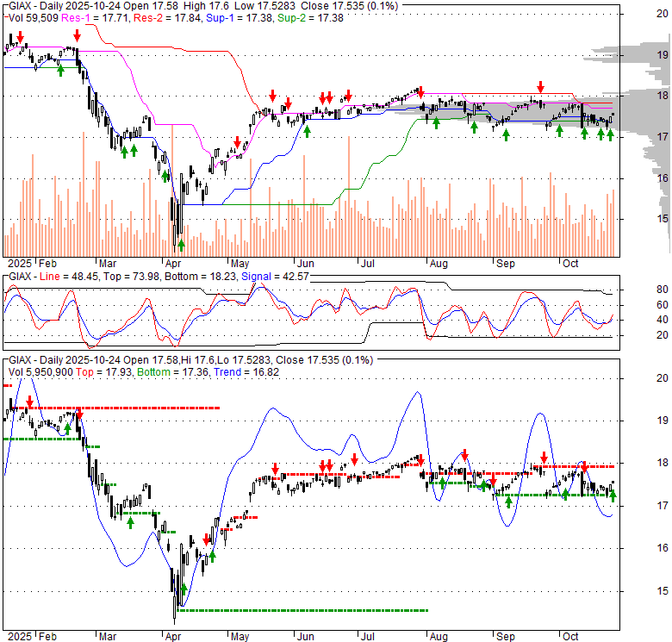Image resolution: width=672 pixels, height=642 pixels.
Task: Click the red arrow in early February, lower chart
Action: (30, 402)
